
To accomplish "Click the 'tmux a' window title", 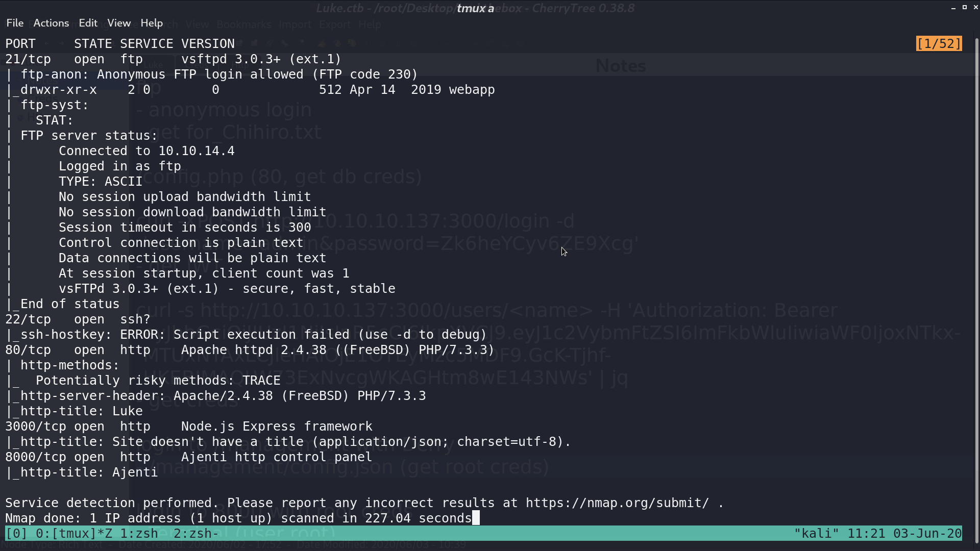I will pyautogui.click(x=475, y=8).
